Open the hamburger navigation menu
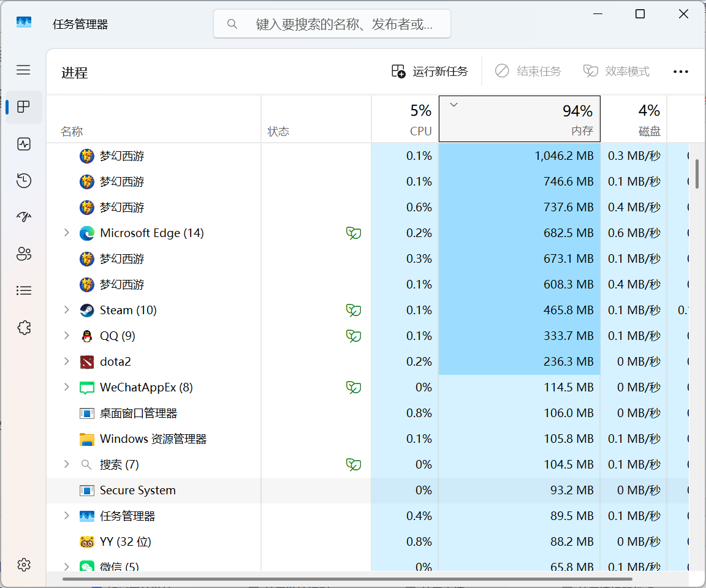 [23, 70]
